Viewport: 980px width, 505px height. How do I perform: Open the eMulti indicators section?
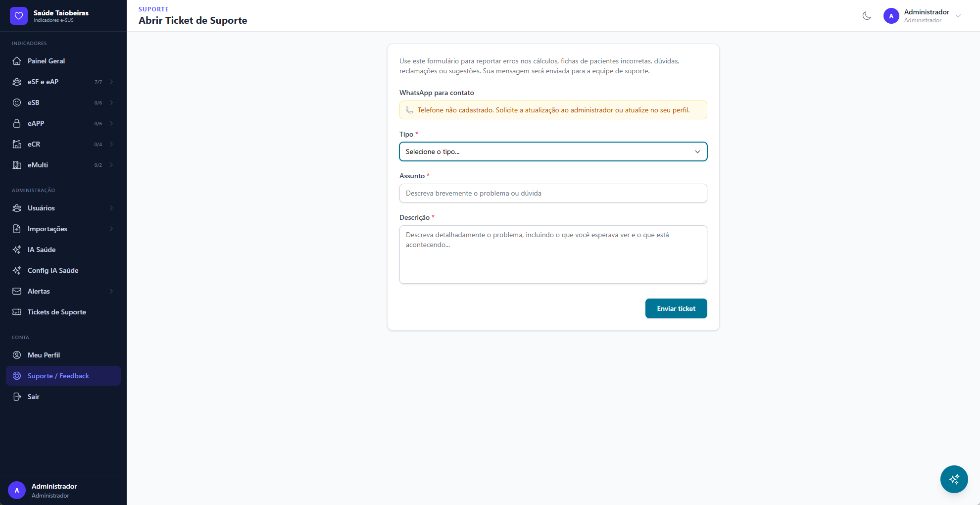38,165
